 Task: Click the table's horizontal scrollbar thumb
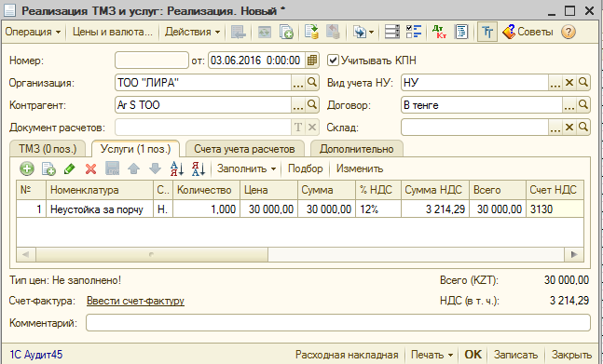pyautogui.click(x=152, y=254)
